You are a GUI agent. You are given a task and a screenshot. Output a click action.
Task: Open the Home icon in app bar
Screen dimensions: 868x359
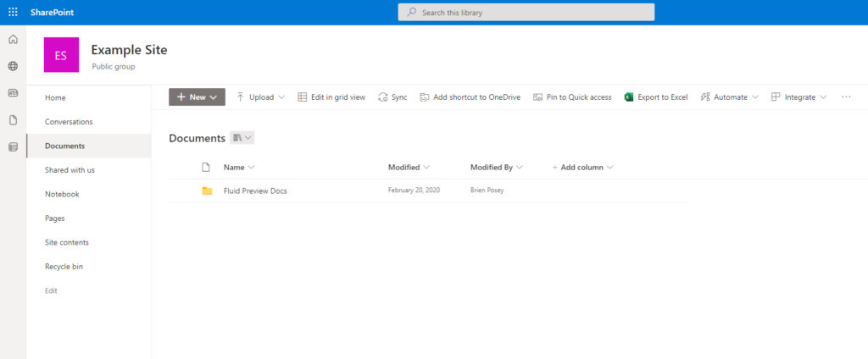[13, 39]
